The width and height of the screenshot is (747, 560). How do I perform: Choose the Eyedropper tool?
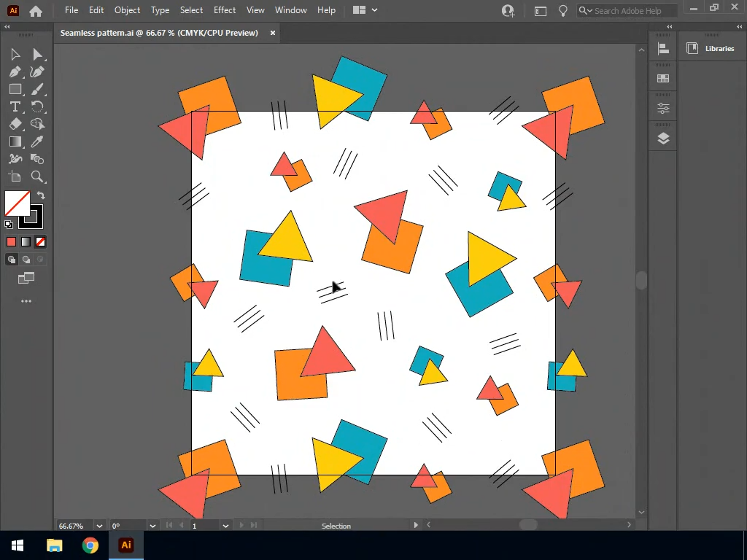click(37, 141)
